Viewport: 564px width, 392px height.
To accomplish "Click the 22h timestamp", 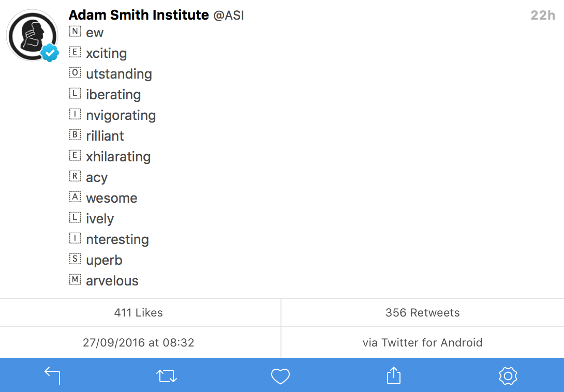I will (542, 16).
